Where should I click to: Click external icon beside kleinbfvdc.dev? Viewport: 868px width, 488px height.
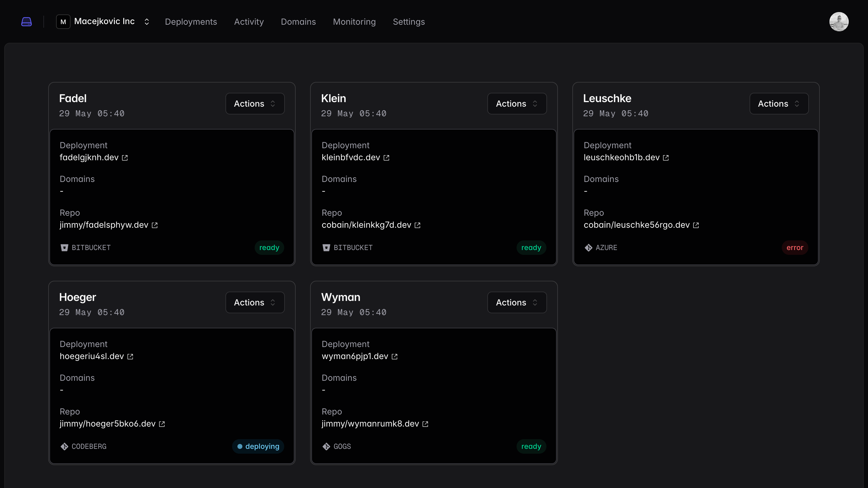(386, 158)
